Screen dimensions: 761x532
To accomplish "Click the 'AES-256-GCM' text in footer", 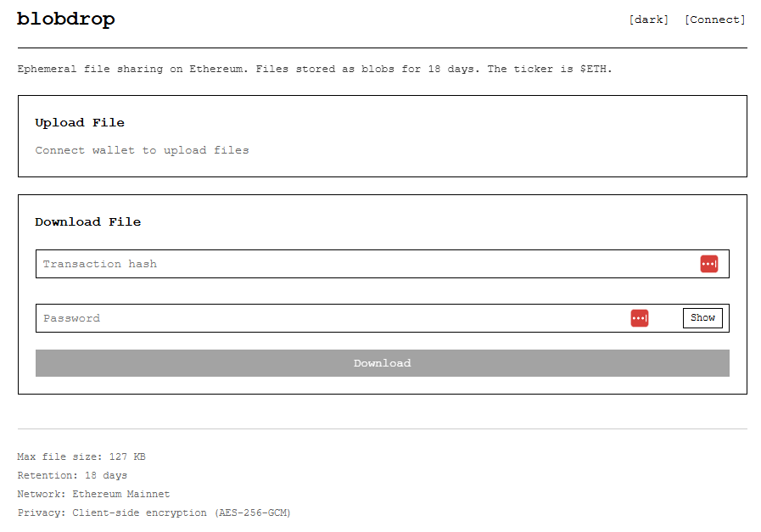I will (252, 512).
